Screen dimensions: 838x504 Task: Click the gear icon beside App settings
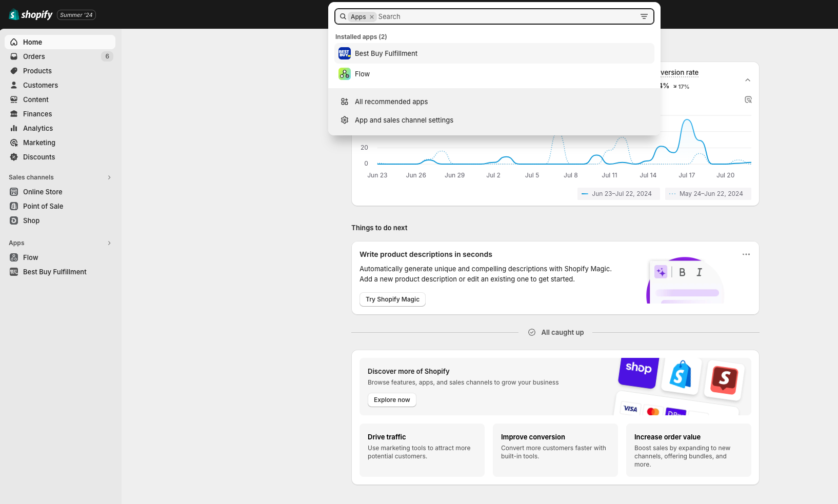click(345, 120)
